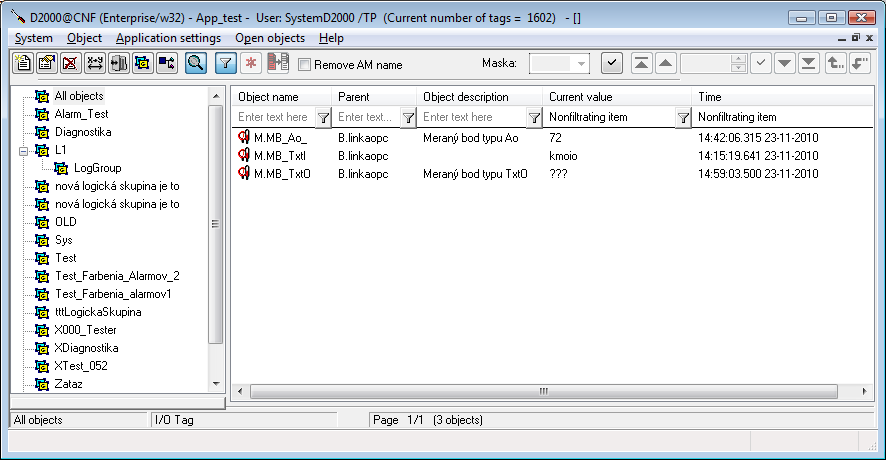Toggle the funnel filter toolbar button

point(227,63)
